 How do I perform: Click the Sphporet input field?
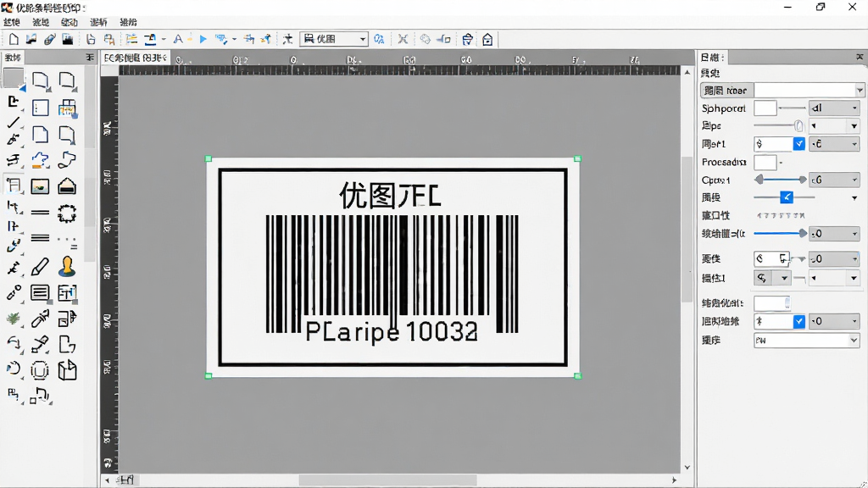[765, 108]
